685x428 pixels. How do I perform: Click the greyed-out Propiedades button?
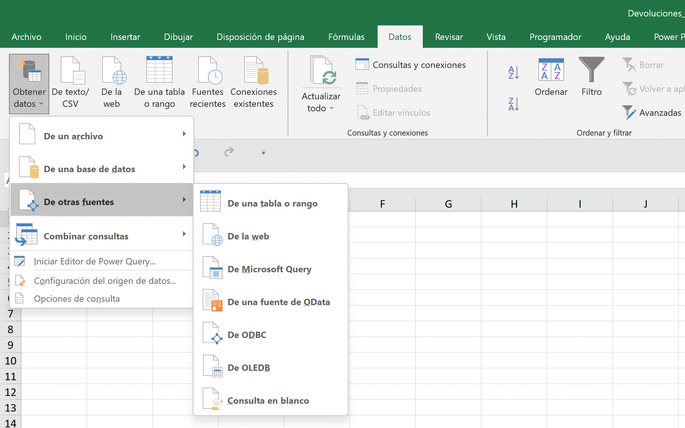point(388,89)
